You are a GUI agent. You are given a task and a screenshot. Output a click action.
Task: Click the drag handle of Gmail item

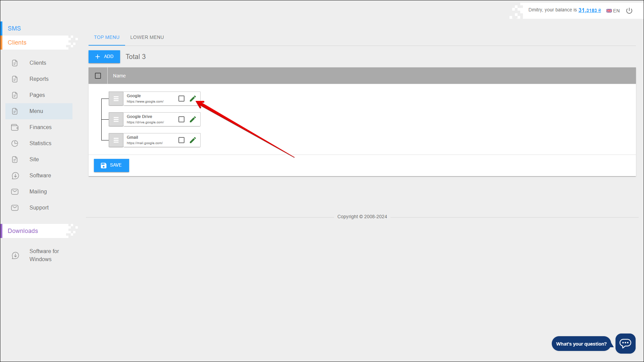click(x=116, y=140)
